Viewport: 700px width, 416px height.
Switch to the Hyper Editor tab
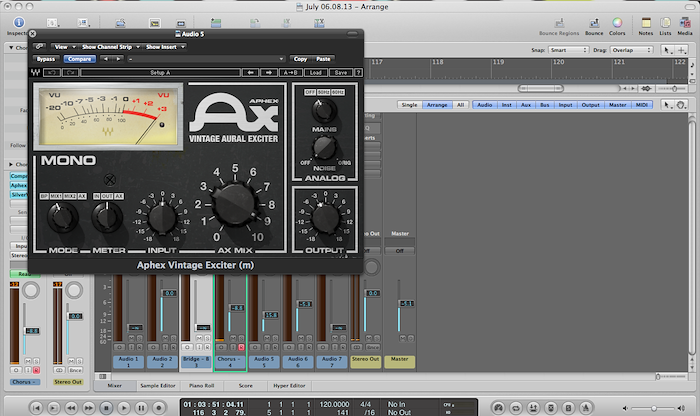(x=289, y=386)
